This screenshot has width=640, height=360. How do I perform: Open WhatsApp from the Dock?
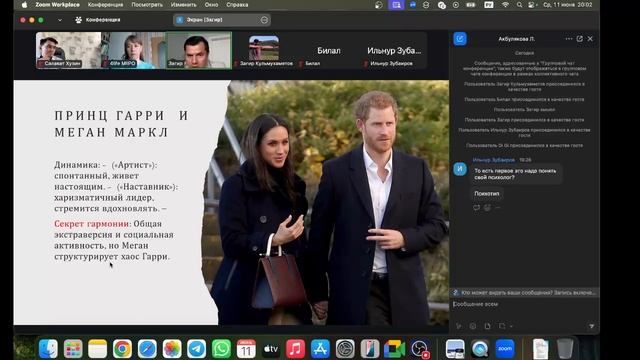coord(221,349)
